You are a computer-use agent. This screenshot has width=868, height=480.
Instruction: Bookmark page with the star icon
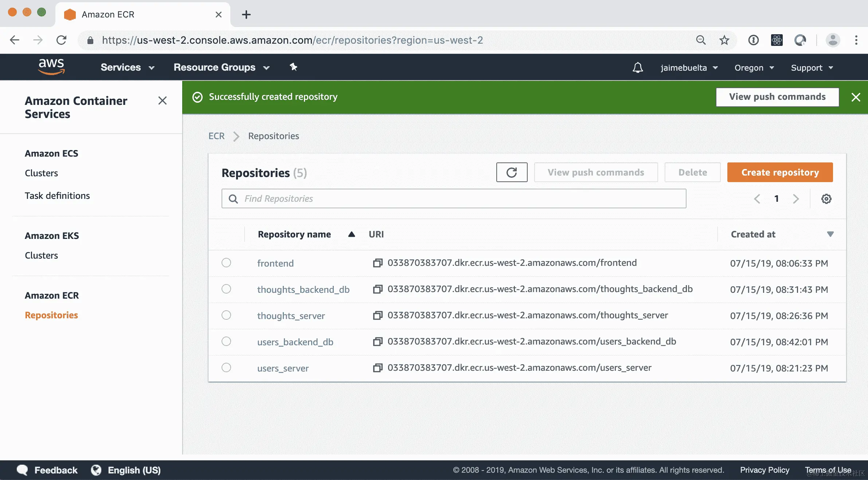tap(724, 40)
